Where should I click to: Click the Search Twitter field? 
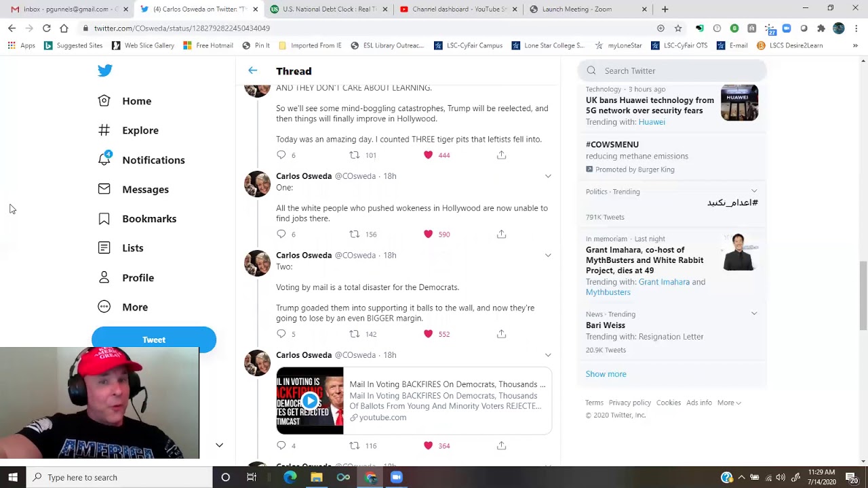point(672,70)
